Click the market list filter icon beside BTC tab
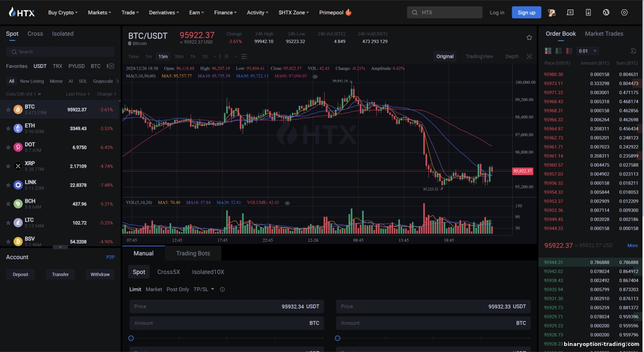Viewport: 644px width, 352px height. (110, 66)
